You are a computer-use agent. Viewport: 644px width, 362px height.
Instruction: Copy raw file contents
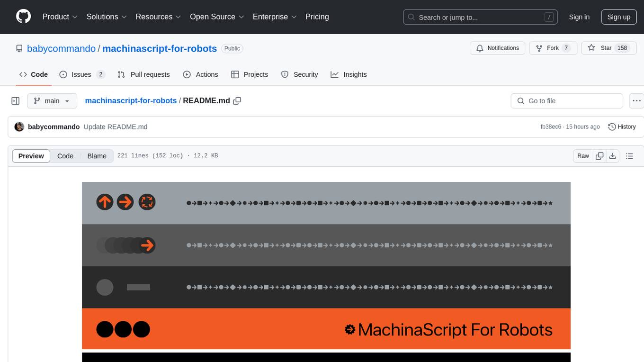click(x=600, y=156)
